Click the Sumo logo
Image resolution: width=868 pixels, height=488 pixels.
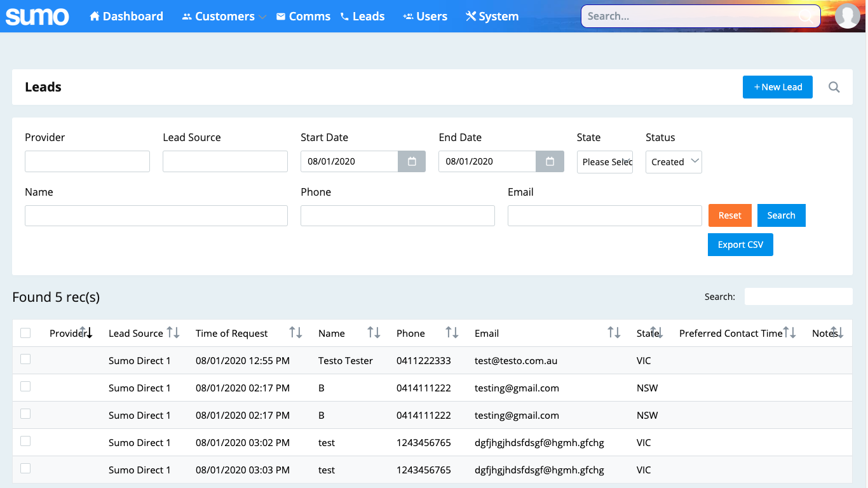point(37,16)
